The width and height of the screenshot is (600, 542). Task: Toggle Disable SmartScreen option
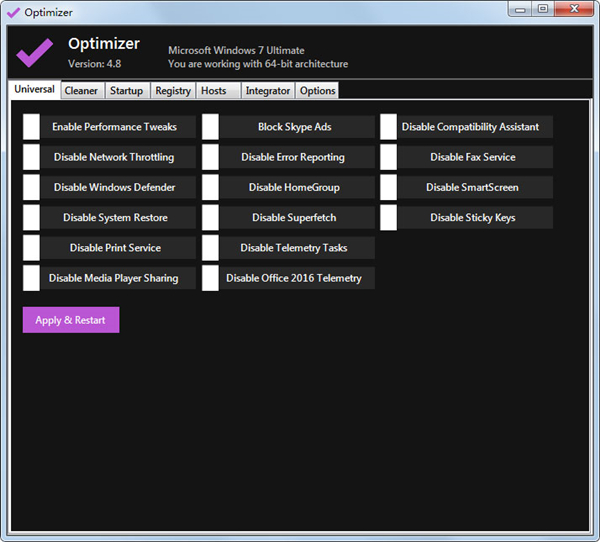[388, 187]
